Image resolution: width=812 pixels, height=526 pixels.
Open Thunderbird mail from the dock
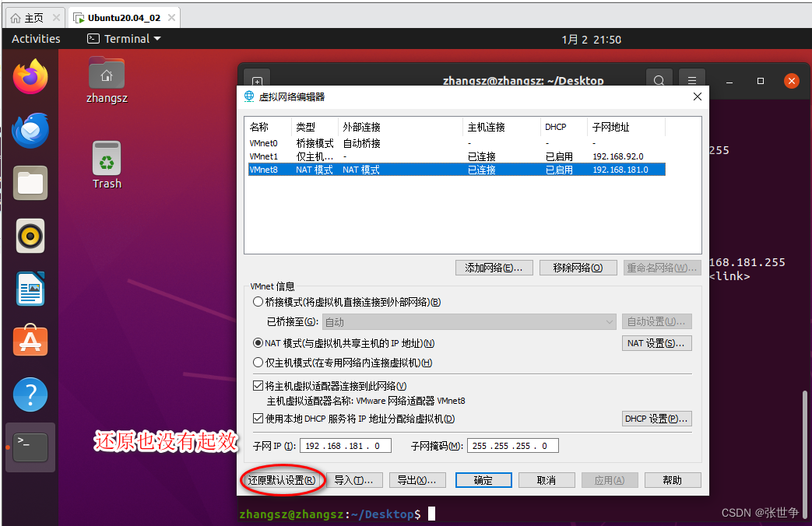pyautogui.click(x=30, y=130)
